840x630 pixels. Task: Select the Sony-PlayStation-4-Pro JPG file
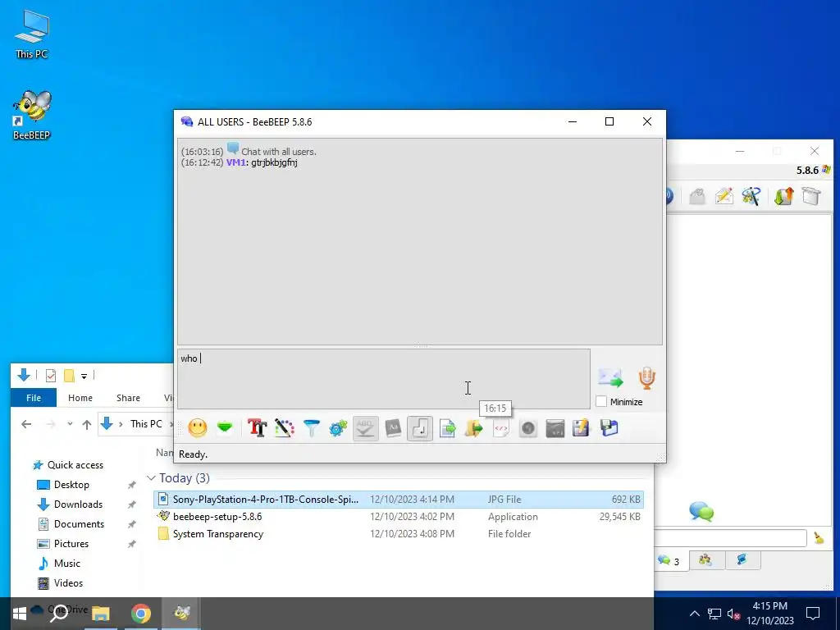point(398,500)
